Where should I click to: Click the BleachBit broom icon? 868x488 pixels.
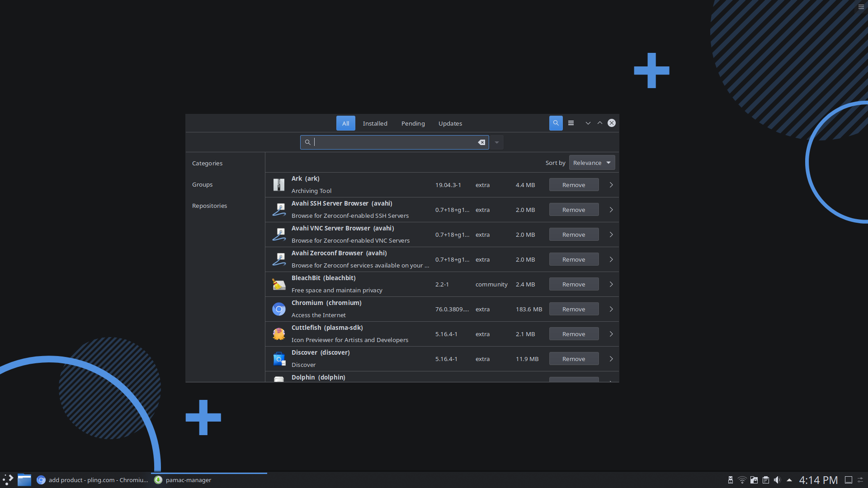click(x=279, y=284)
